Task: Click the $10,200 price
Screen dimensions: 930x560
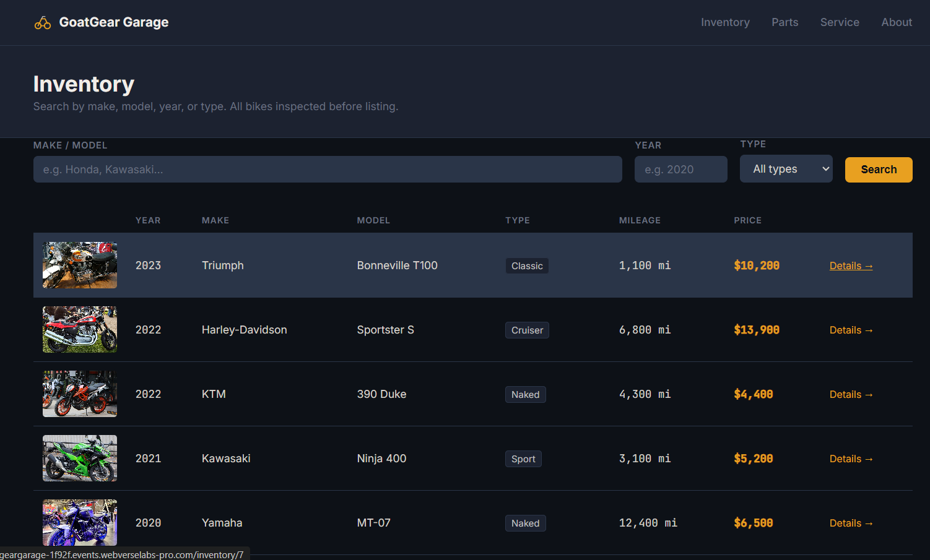Action: pos(757,265)
